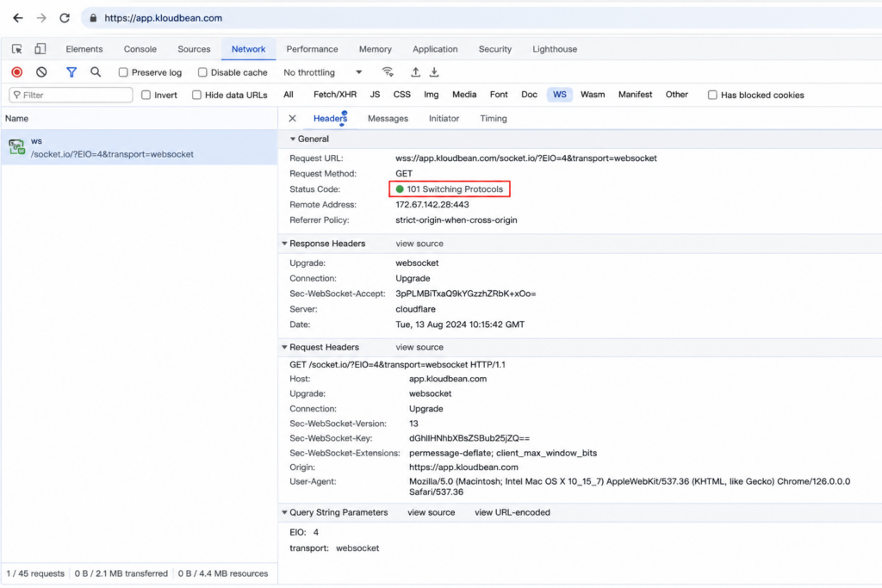This screenshot has width=882, height=588.
Task: Switch to the Messages sub-tab
Action: click(388, 118)
